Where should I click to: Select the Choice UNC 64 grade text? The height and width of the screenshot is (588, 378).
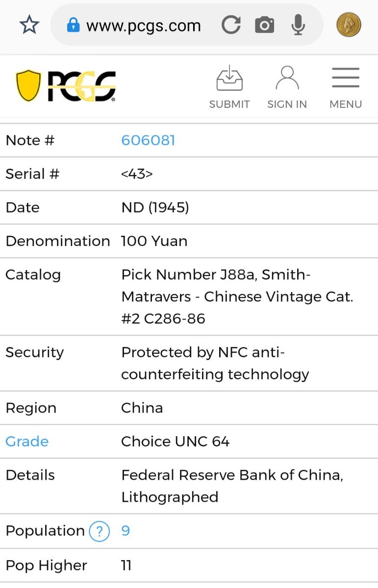pyautogui.click(x=175, y=441)
